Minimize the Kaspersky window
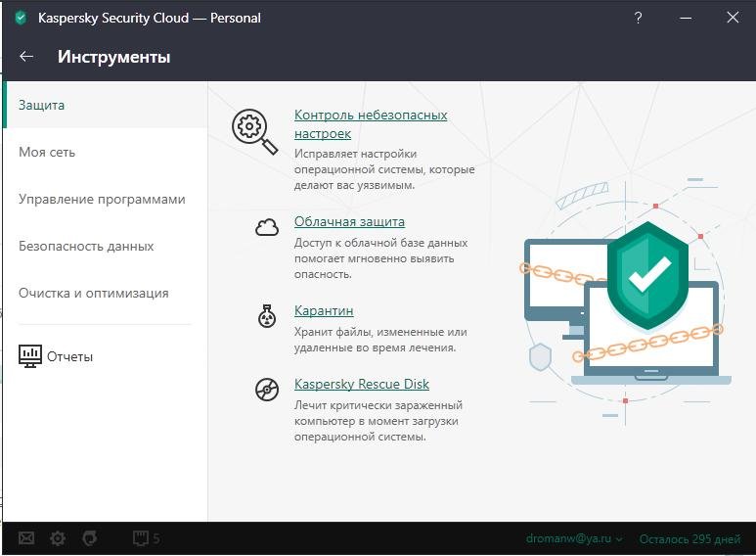The width and height of the screenshot is (756, 556). click(x=686, y=18)
